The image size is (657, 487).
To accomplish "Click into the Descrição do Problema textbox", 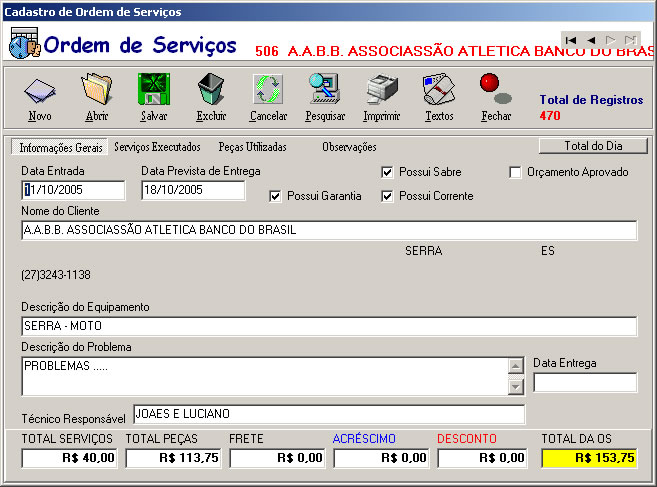I will pos(264,376).
